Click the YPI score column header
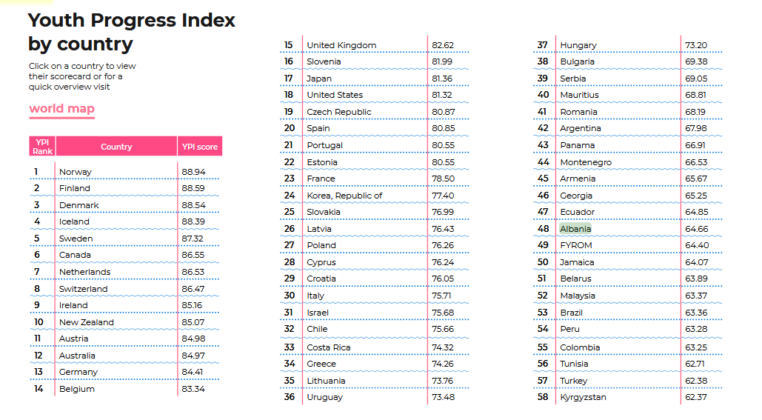 pos(200,147)
